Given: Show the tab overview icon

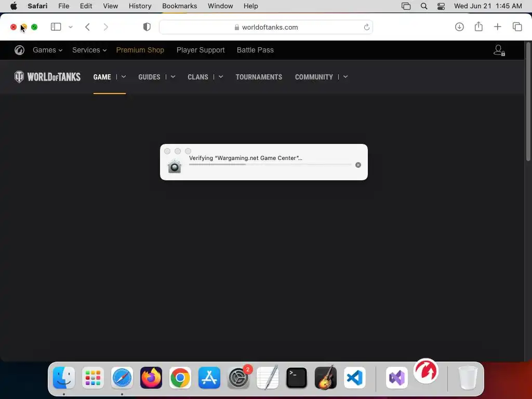Looking at the screenshot, I should coord(517,27).
